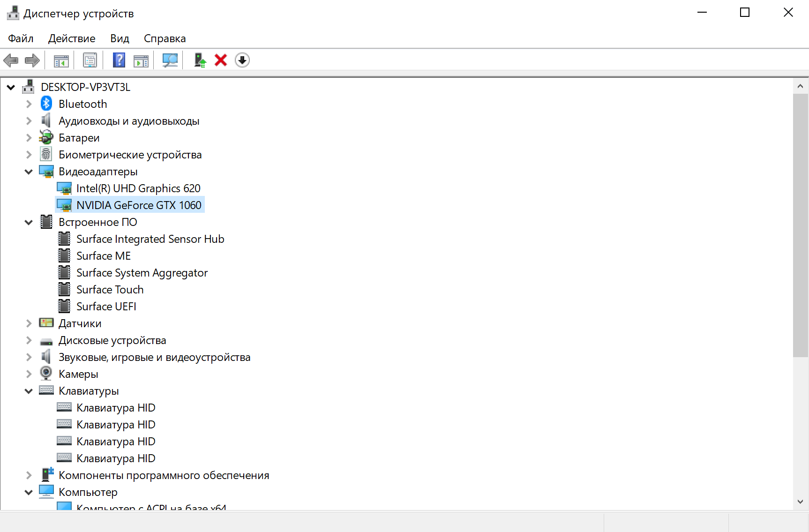The width and height of the screenshot is (809, 532).
Task: Collapse the Клавиатуры category
Action: tap(29, 391)
